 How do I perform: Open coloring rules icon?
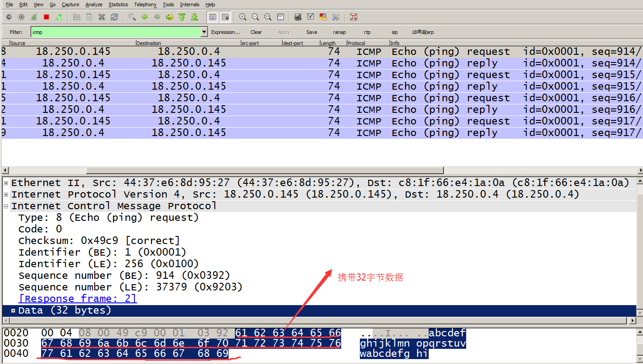pos(323,17)
